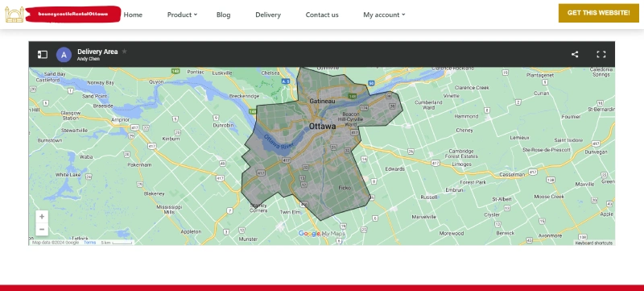This screenshot has height=291, width=644.
Task: Open the map legend sidebar panel icon
Action: tap(43, 54)
